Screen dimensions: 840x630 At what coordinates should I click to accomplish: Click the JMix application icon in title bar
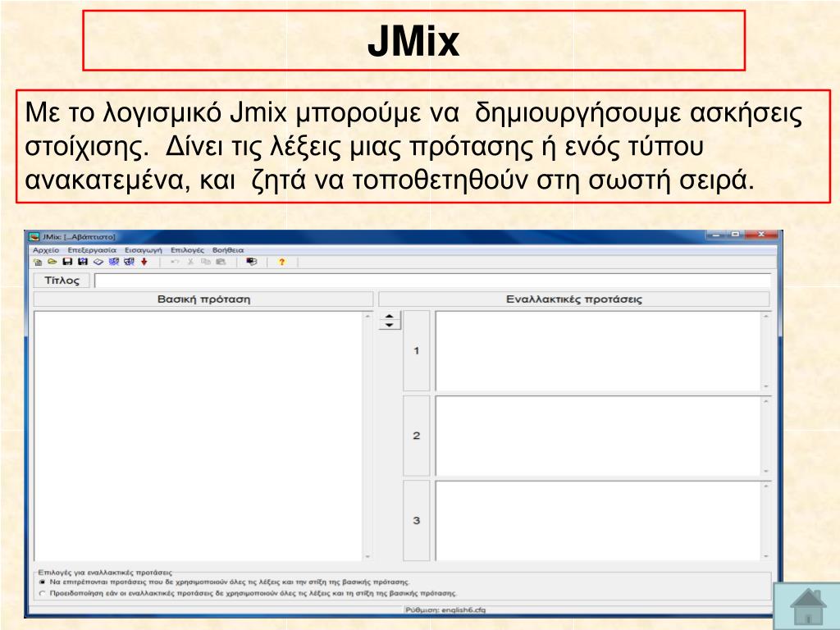pyautogui.click(x=34, y=236)
